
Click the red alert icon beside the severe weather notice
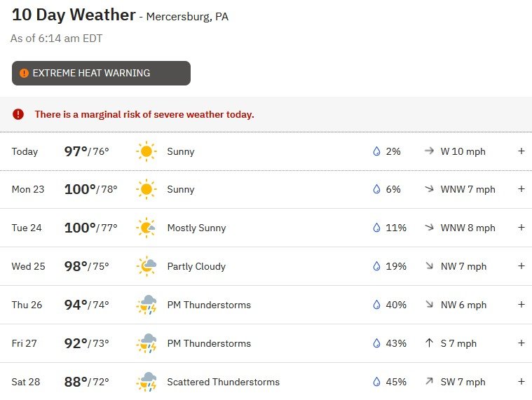[x=18, y=114]
